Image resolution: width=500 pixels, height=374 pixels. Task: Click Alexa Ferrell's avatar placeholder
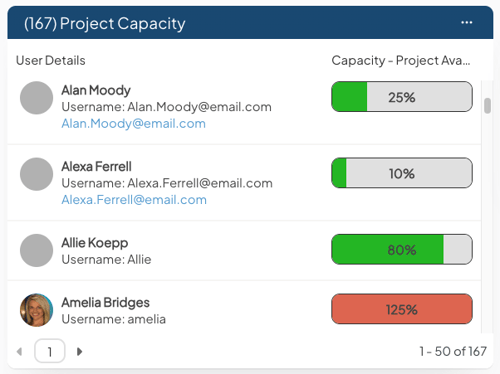pos(36,174)
